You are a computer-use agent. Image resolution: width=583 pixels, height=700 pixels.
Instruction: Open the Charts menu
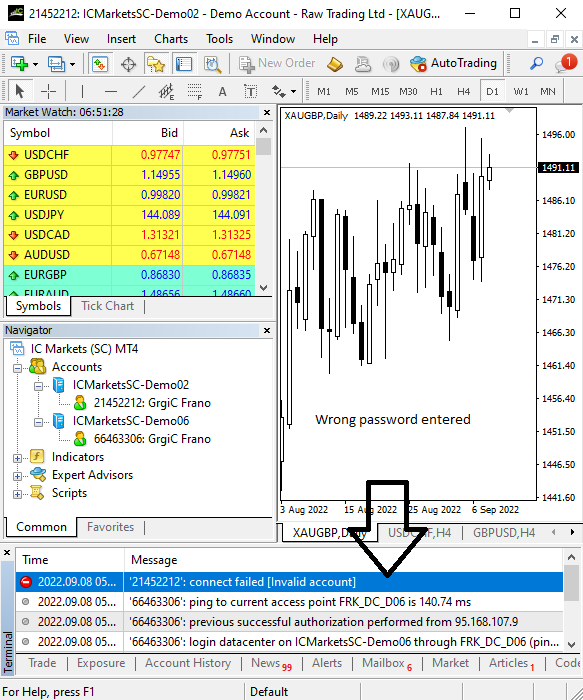tap(171, 39)
